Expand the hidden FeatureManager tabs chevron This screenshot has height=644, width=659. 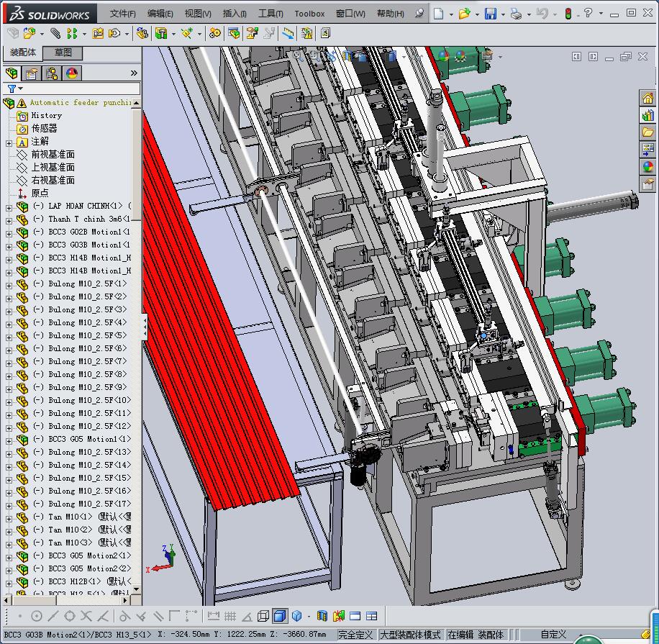134,73
